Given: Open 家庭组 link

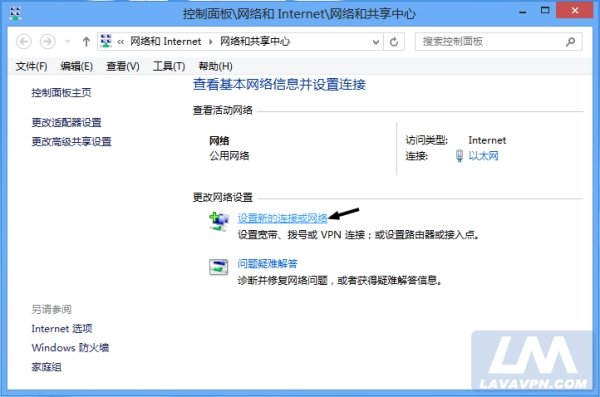Looking at the screenshot, I should pos(46,367).
